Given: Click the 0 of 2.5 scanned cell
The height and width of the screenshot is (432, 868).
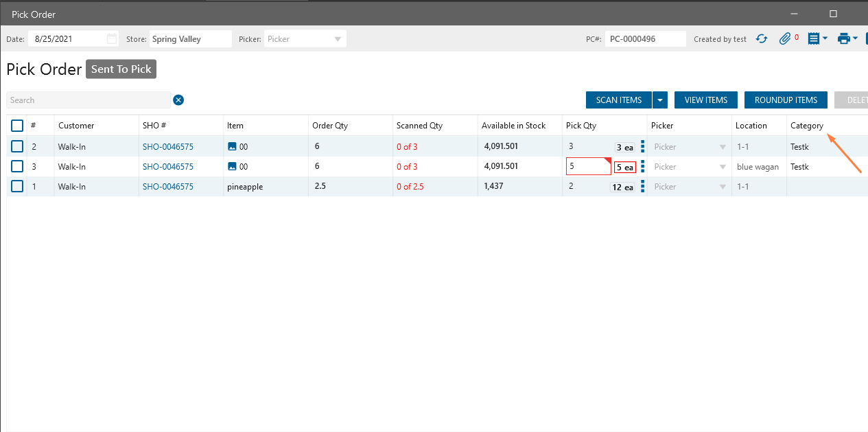Looking at the screenshot, I should tap(410, 187).
